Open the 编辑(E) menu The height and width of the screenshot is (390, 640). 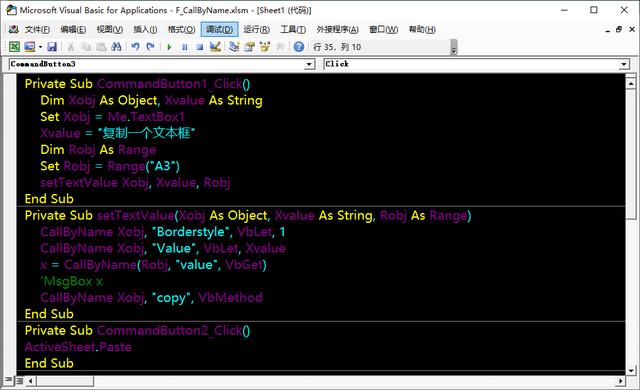coord(73,29)
